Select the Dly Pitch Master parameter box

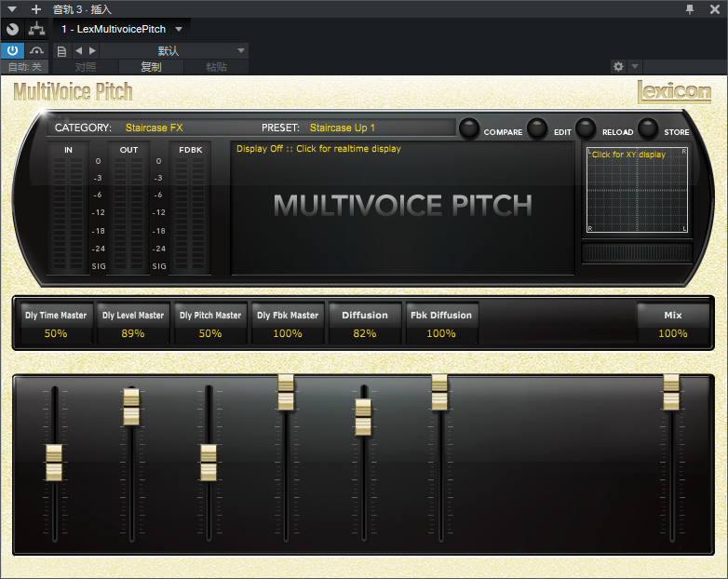[x=210, y=323]
